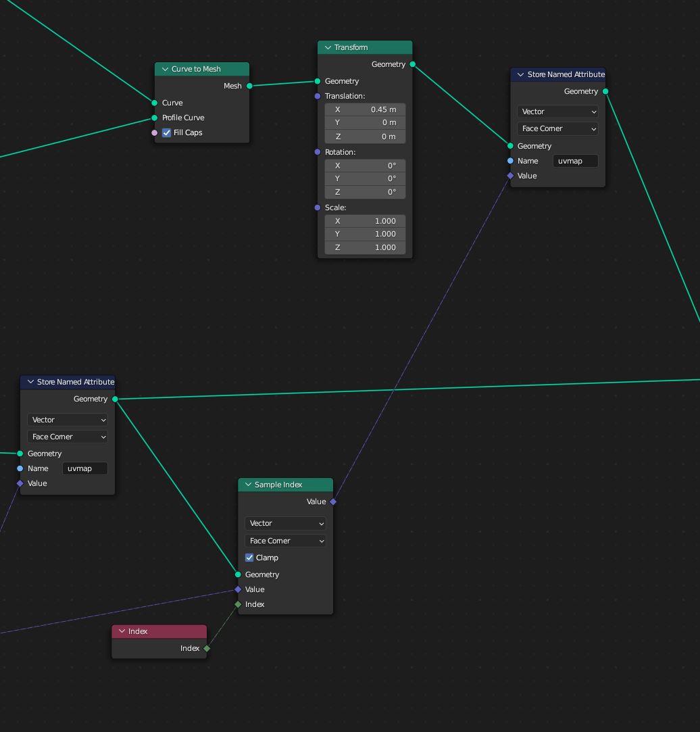Select the Transform node by its title
The image size is (700, 732).
click(351, 47)
